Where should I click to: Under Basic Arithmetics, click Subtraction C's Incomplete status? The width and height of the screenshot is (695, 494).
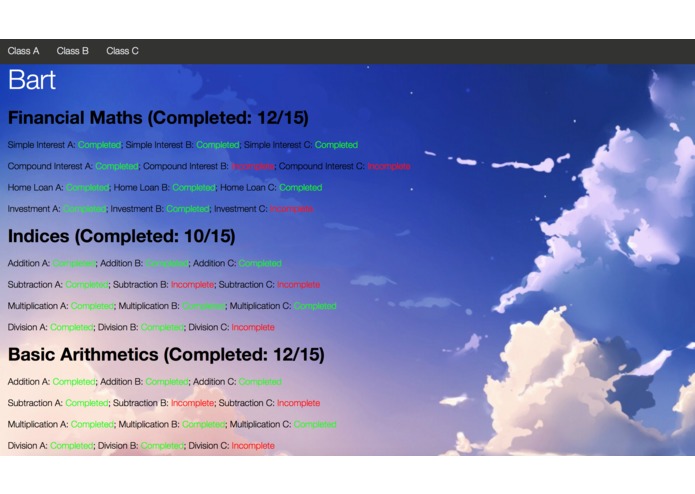(299, 403)
